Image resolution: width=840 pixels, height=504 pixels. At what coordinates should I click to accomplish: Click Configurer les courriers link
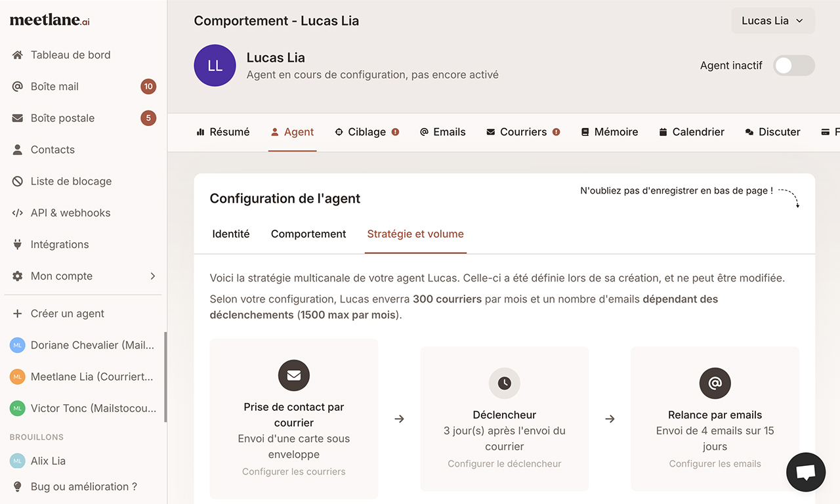[293, 471]
